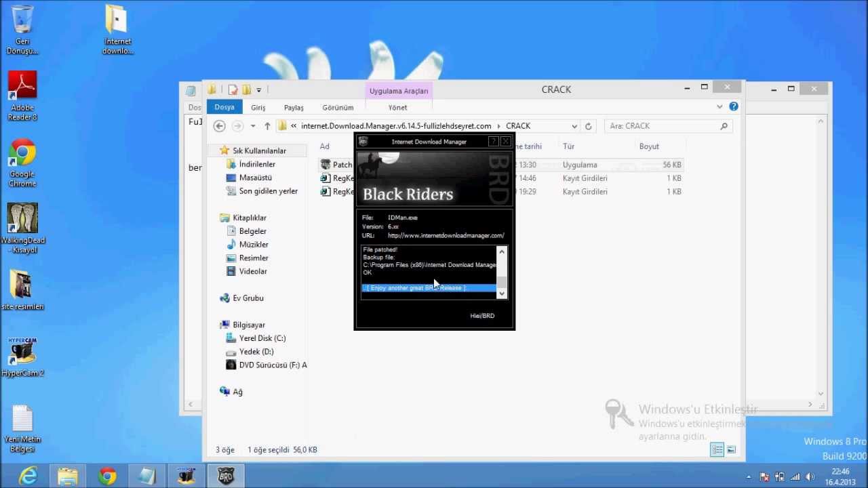The height and width of the screenshot is (488, 868).
Task: Click the Chrome taskbar icon
Action: point(106,476)
